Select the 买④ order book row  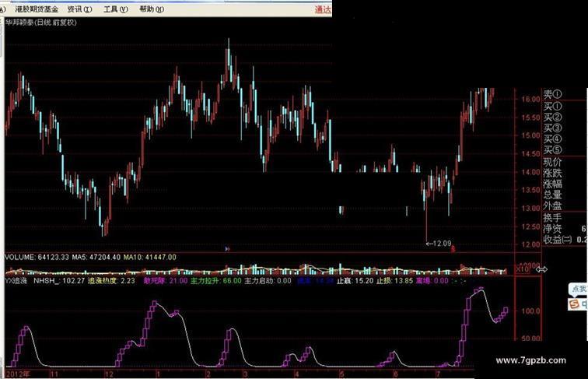tap(553, 139)
